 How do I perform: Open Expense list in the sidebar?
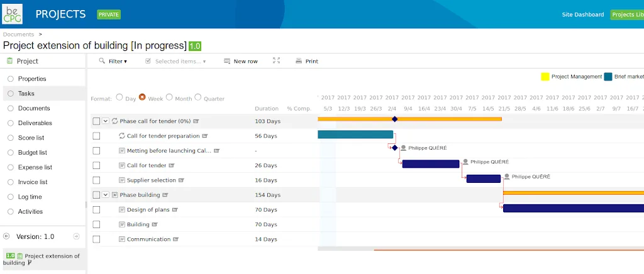[x=35, y=167]
